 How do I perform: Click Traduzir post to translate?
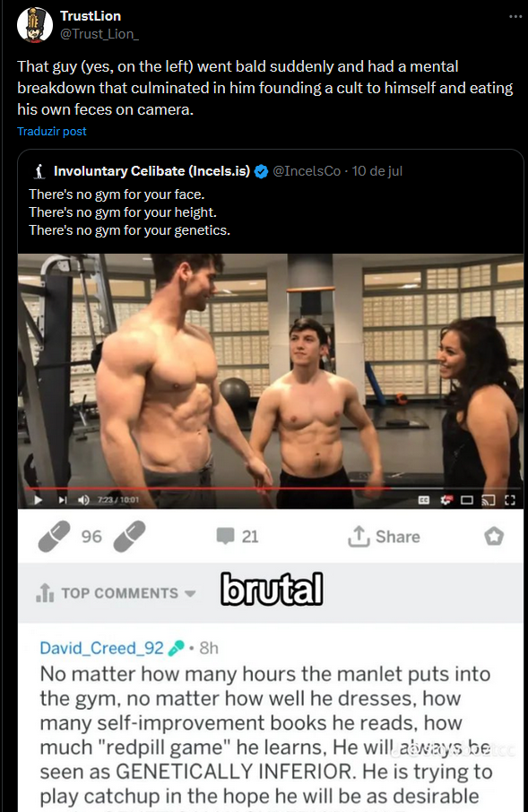(52, 132)
